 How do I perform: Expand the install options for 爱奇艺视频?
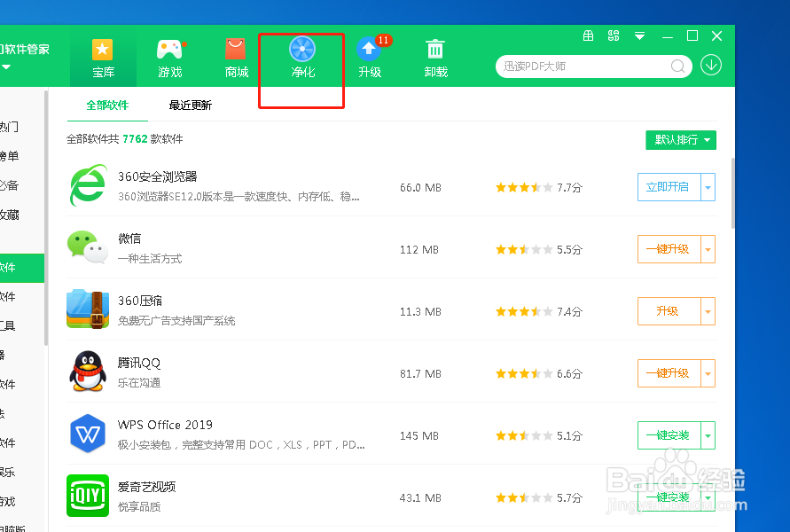[708, 497]
